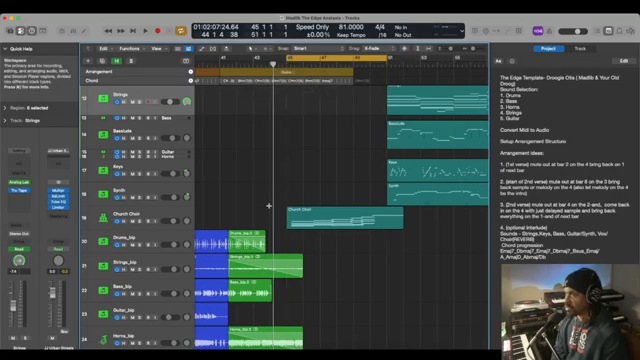Screen dimensions: 640x360
Task: Select the Strings_bip.5 green region
Action: point(266,266)
